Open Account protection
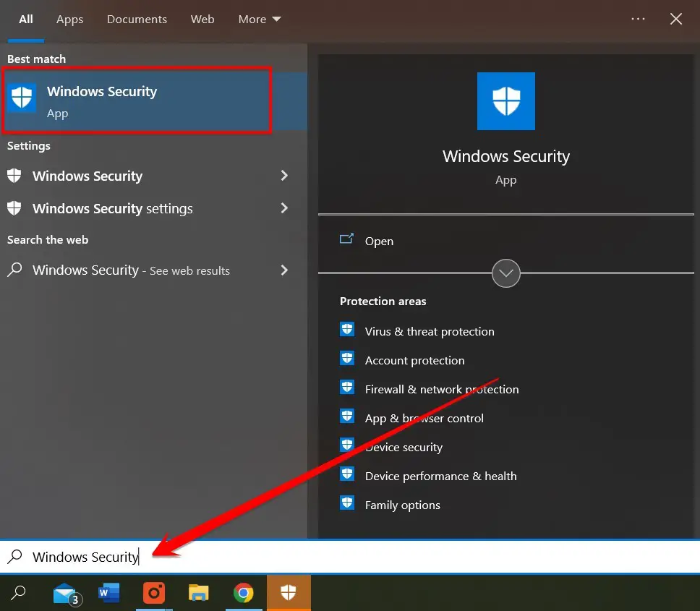This screenshot has height=611, width=700. [415, 361]
